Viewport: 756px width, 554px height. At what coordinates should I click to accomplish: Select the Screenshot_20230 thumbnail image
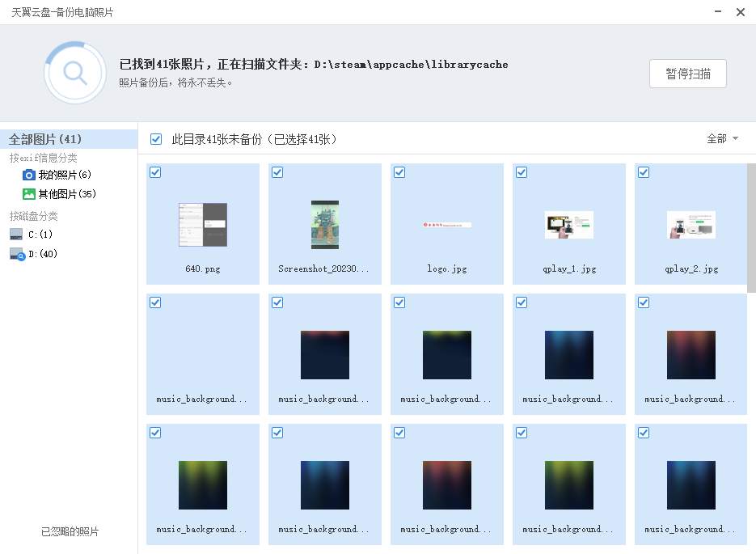click(x=325, y=225)
